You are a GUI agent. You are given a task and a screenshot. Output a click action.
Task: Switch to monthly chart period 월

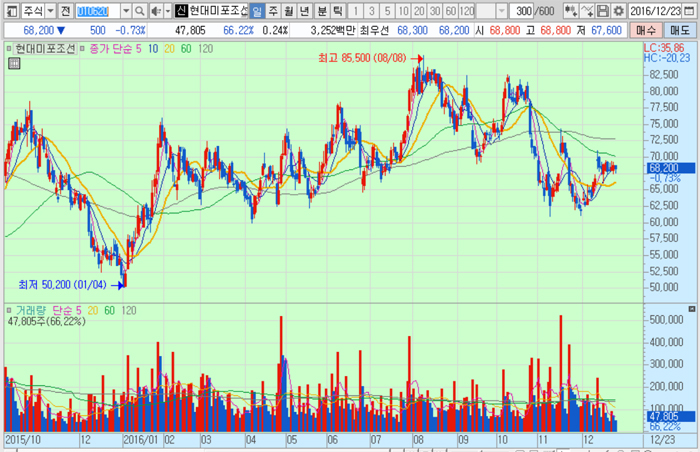[289, 11]
